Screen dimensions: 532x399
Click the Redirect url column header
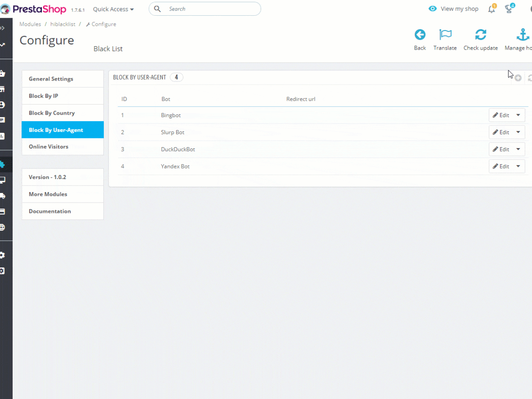pyautogui.click(x=301, y=99)
